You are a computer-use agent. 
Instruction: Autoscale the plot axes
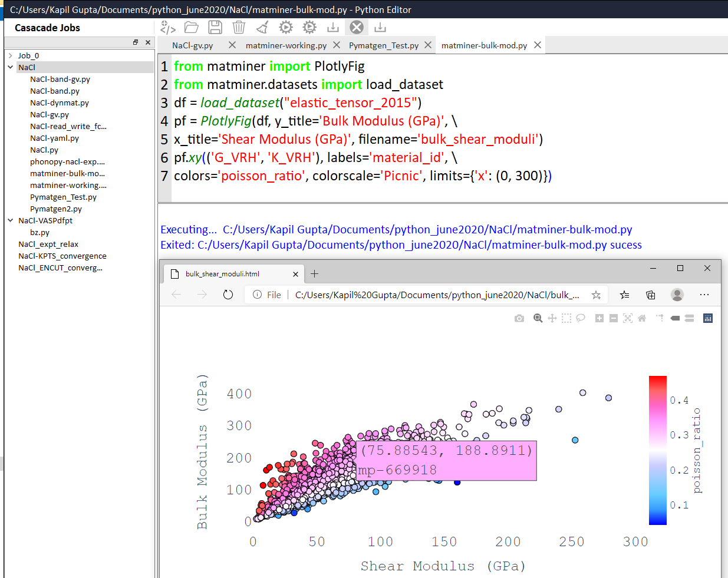coord(628,318)
